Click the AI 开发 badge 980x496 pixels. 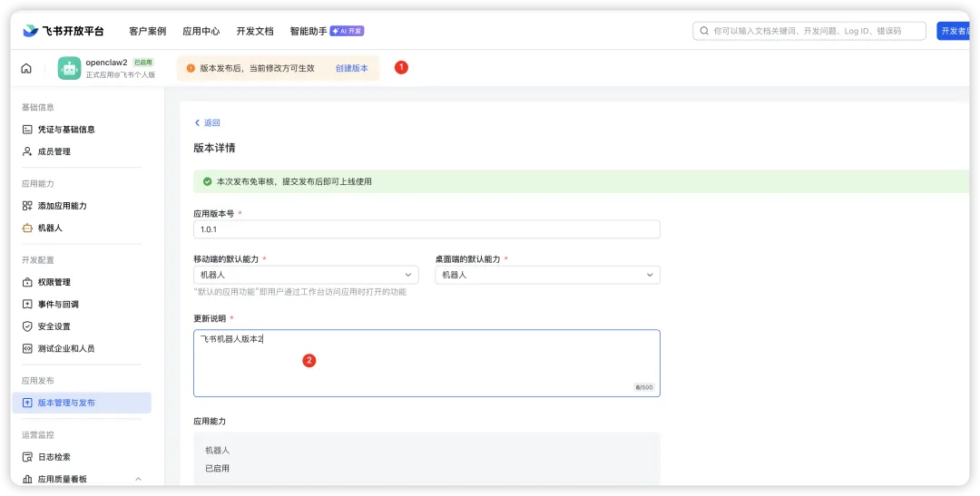[347, 31]
